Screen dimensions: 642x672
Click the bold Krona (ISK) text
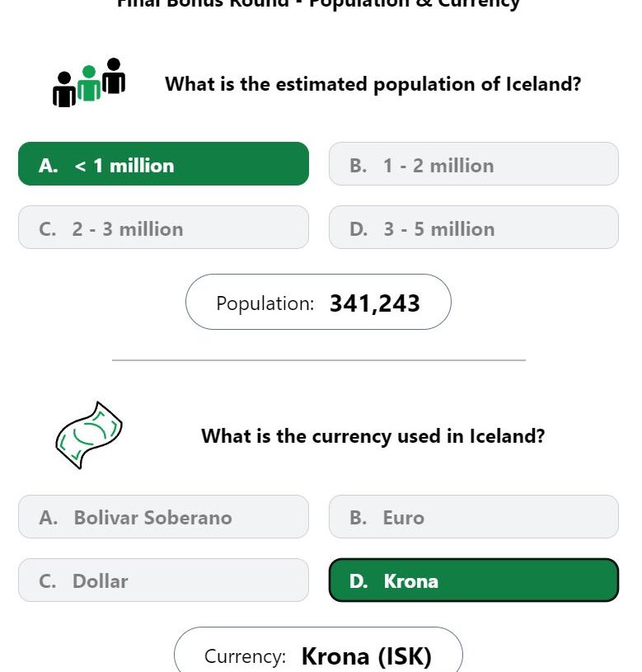tap(367, 656)
